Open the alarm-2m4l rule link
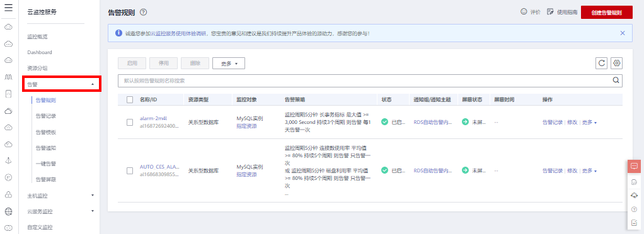Image resolution: width=644 pixels, height=234 pixels. (152, 118)
